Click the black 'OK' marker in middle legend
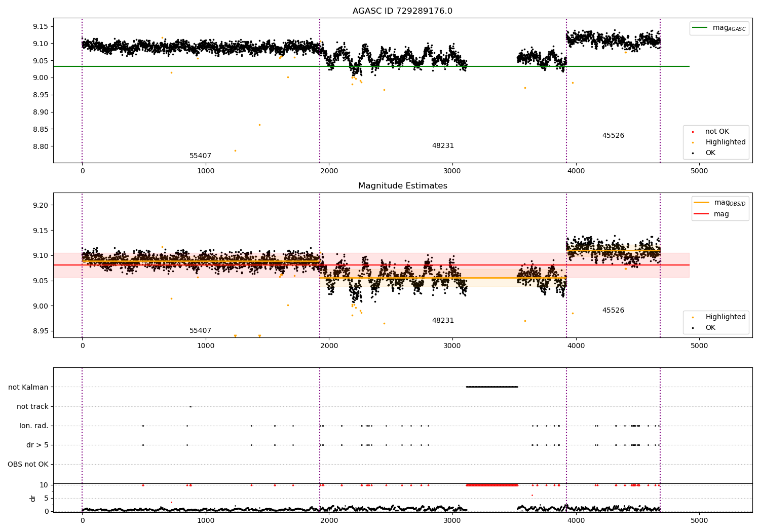760x532 pixels. click(x=693, y=328)
